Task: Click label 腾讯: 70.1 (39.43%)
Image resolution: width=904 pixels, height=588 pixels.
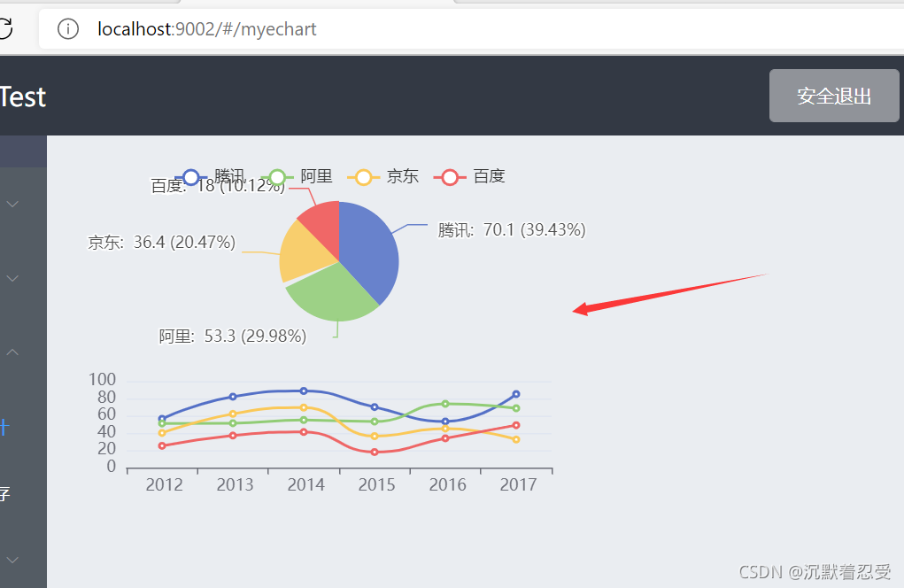Action: point(512,230)
